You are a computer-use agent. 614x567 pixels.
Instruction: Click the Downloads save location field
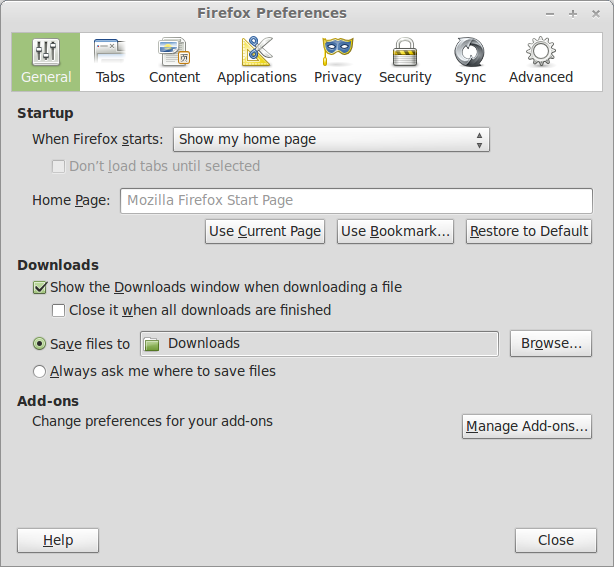tap(320, 344)
